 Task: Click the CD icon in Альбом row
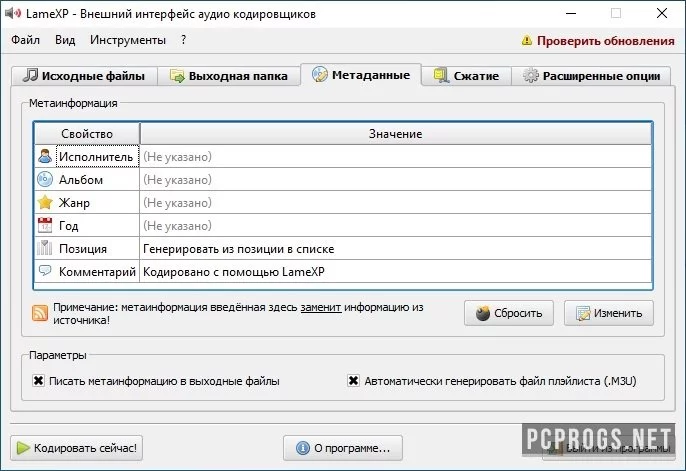[x=45, y=179]
